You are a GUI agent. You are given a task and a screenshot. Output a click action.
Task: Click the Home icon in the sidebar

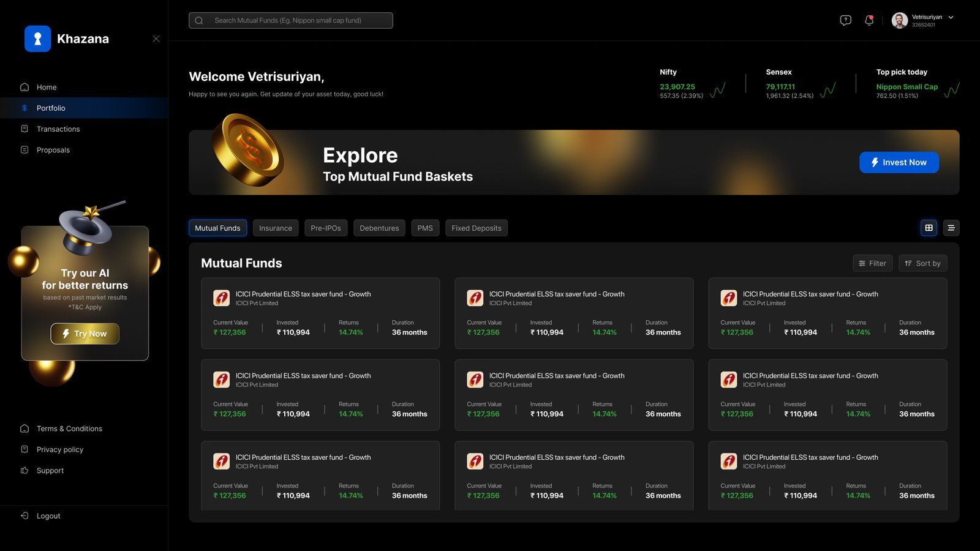coord(24,87)
